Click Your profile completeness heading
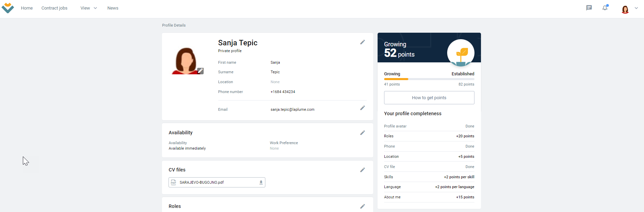Viewport: 644px width, 212px height. tap(413, 114)
